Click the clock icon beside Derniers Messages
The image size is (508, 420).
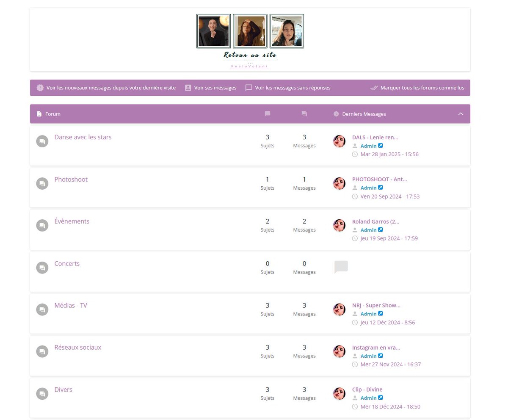pyautogui.click(x=336, y=114)
